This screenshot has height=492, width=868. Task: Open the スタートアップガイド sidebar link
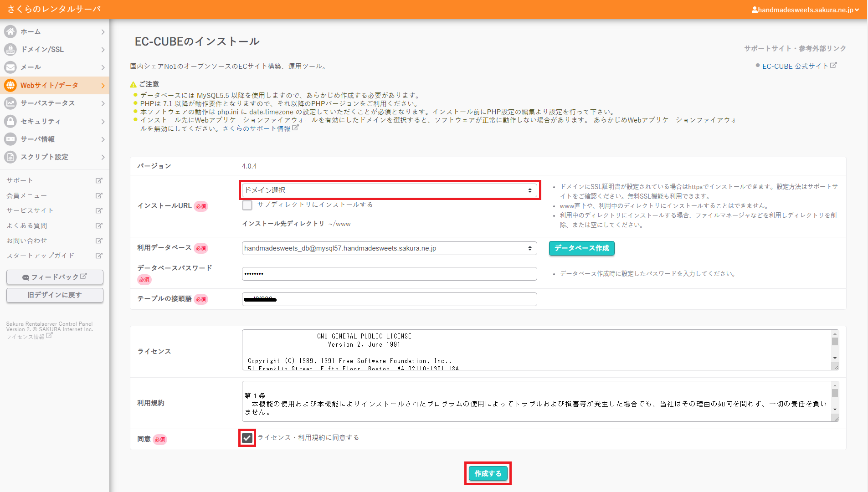[x=40, y=256]
